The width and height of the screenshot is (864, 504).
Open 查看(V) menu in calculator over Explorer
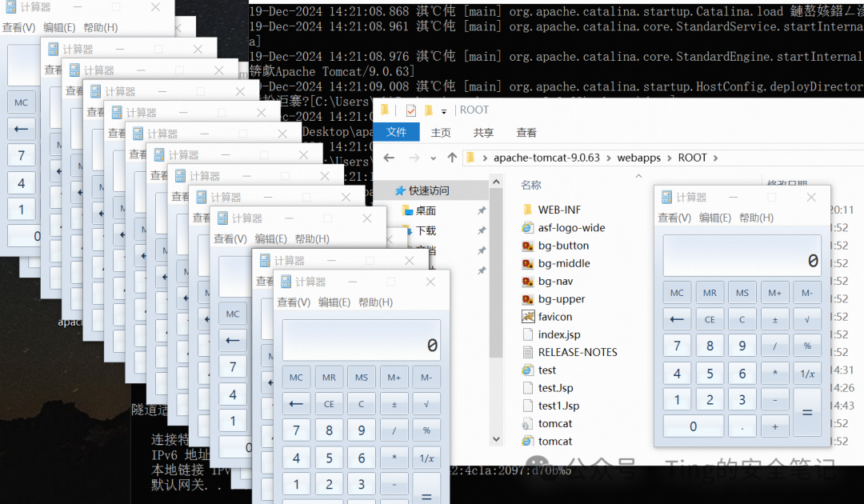coord(674,218)
